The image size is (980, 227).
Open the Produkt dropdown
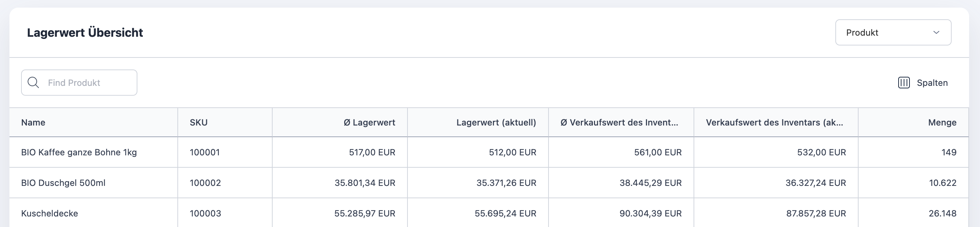click(892, 33)
